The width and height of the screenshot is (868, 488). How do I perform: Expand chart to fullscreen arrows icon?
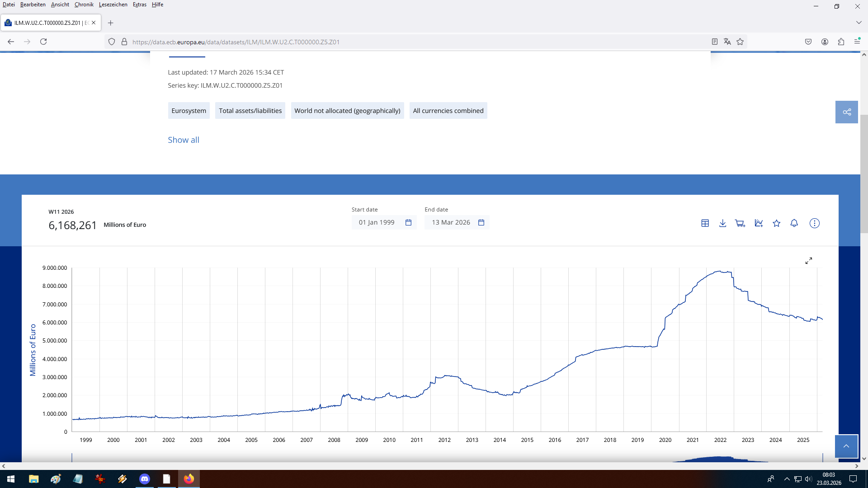[809, 261]
